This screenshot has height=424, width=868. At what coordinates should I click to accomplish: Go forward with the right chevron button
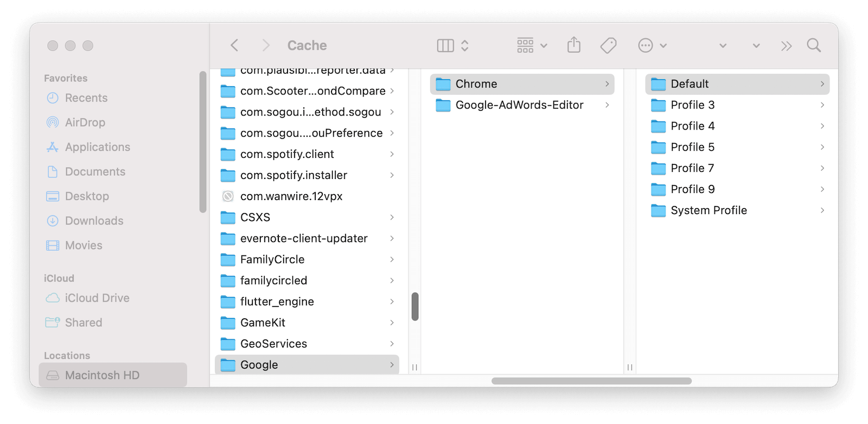[x=265, y=46]
